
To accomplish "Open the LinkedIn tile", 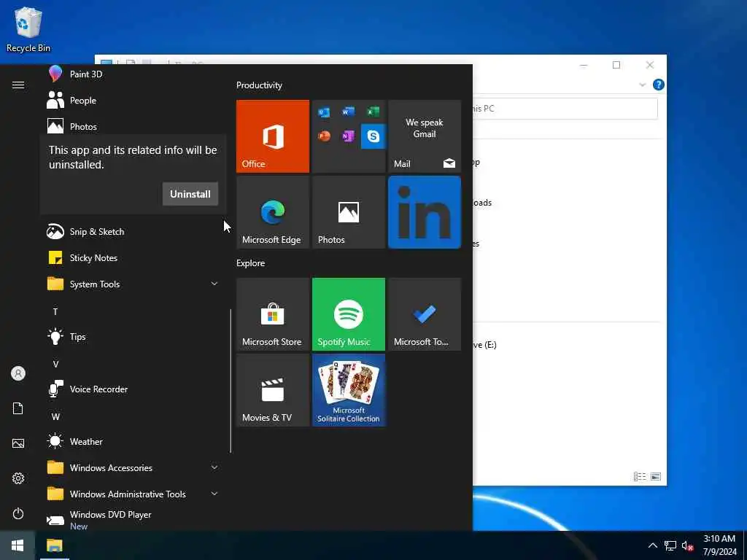I will [x=425, y=212].
